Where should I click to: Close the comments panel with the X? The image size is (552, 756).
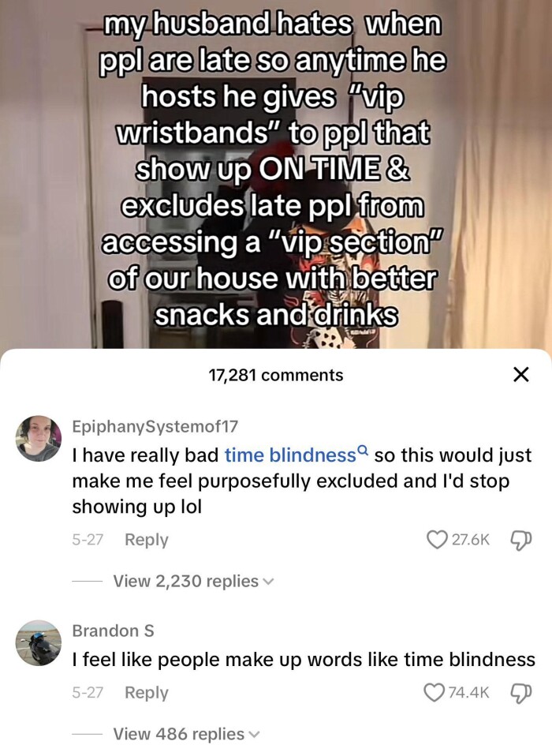tap(520, 374)
